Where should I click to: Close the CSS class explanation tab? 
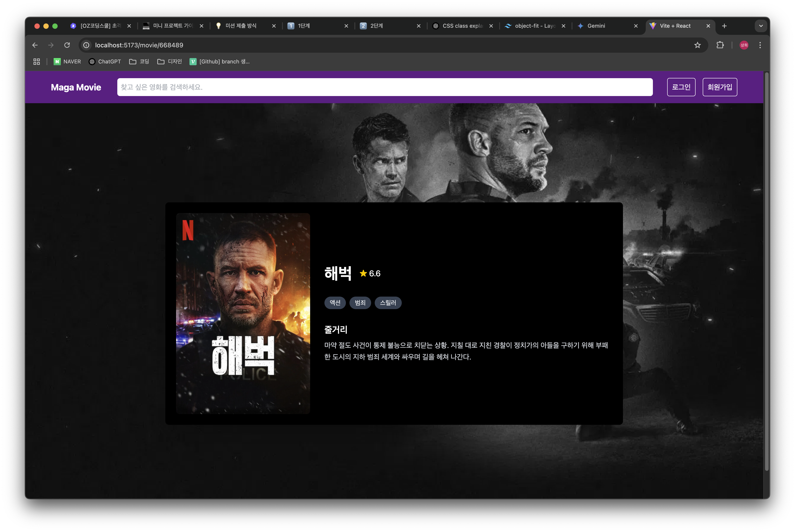491,26
